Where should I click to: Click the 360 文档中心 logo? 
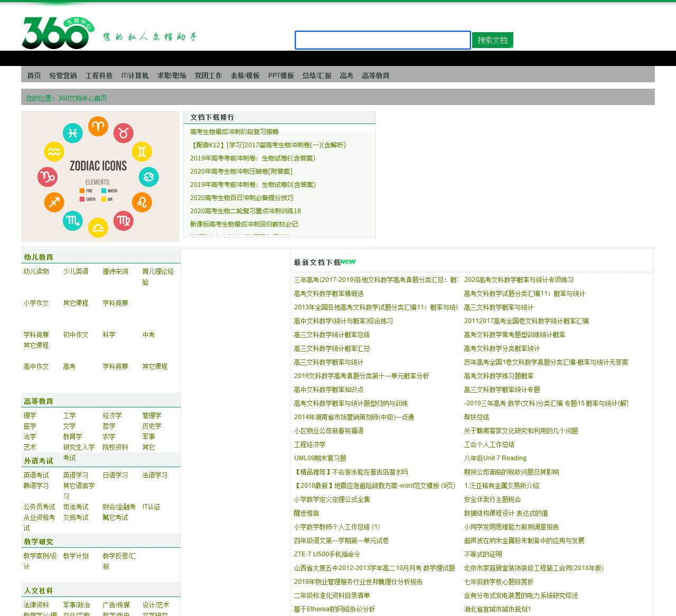coord(58,33)
